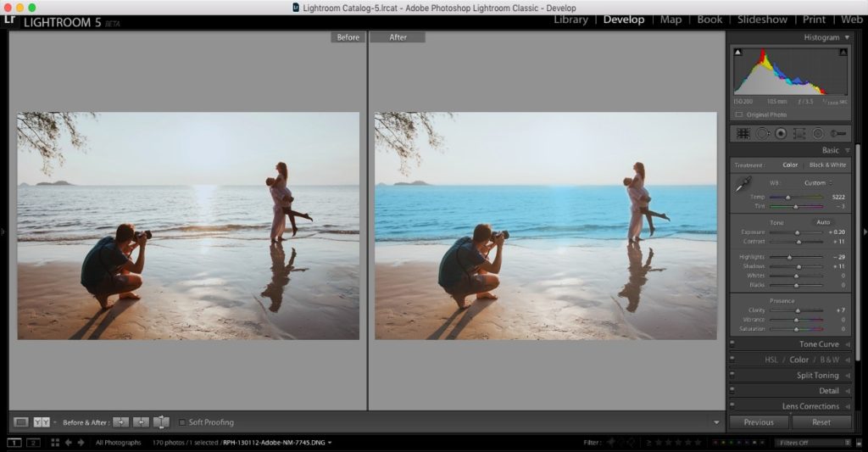Swap Before and After settings

(x=161, y=422)
